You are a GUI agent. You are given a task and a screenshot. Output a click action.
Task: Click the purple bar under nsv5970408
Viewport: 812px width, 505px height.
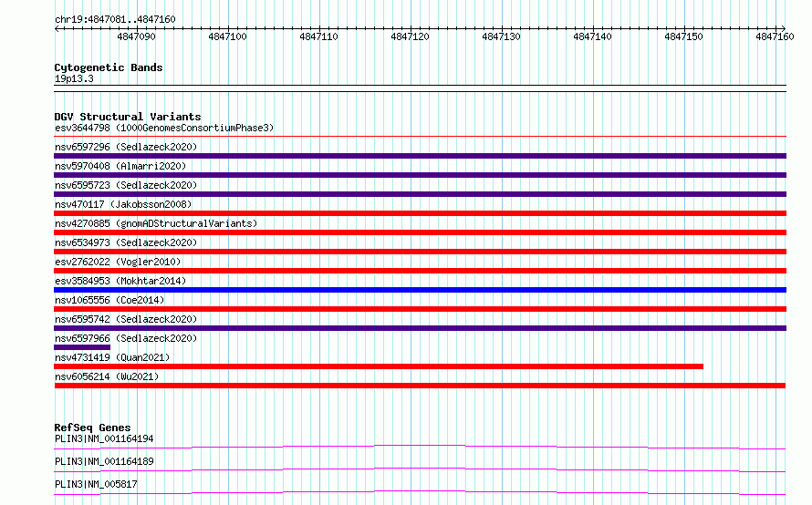click(420, 175)
